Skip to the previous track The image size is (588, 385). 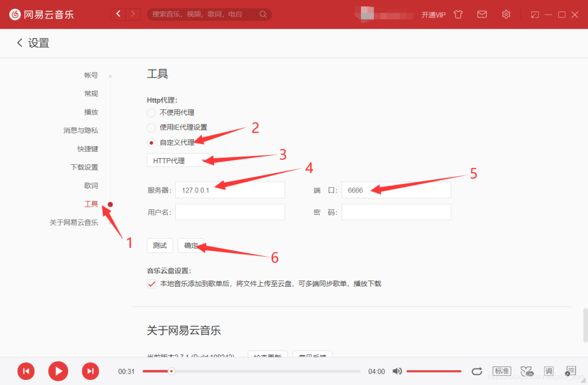pyautogui.click(x=26, y=371)
